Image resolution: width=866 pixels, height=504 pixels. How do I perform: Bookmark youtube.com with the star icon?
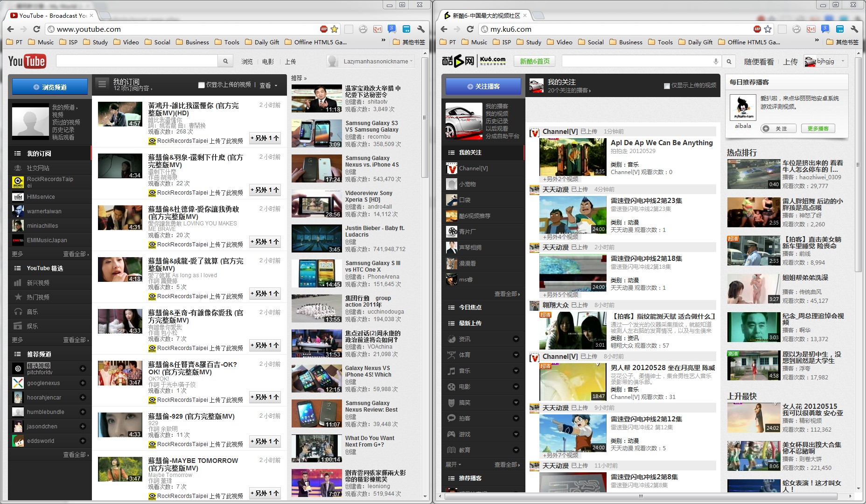(x=335, y=29)
